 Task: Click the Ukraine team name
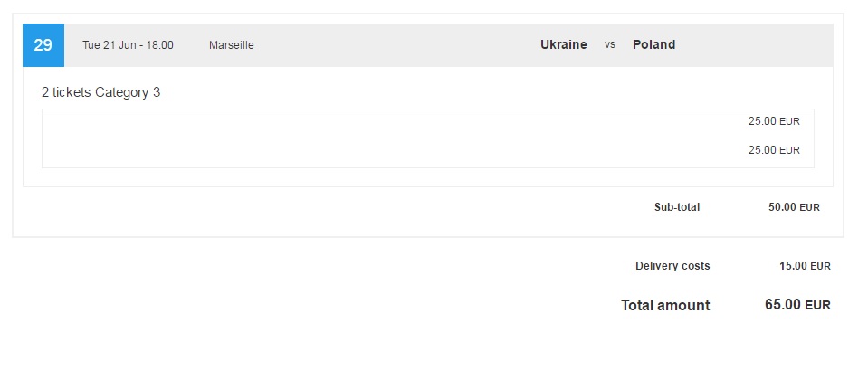[564, 45]
